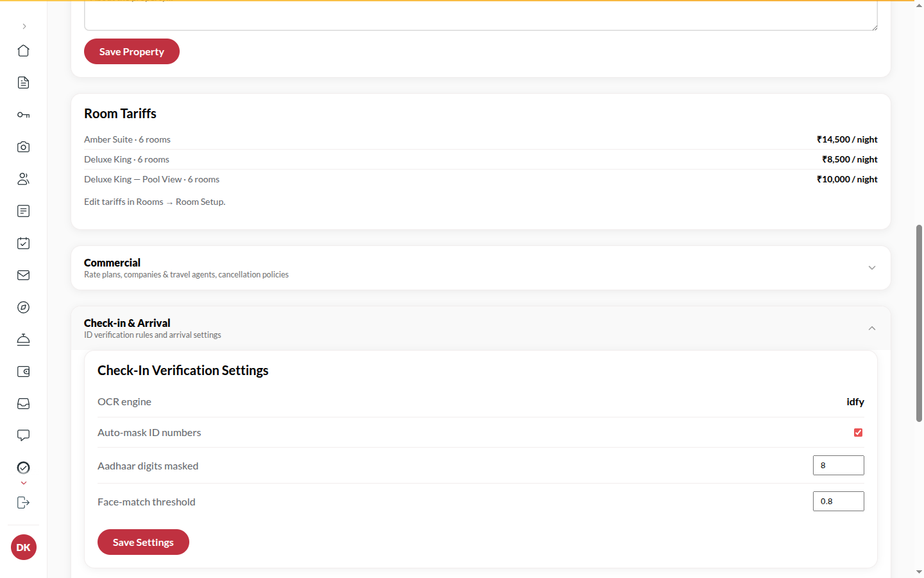Image resolution: width=924 pixels, height=578 pixels.
Task: Click the ₹10,000 / night tariff
Action: tap(847, 179)
